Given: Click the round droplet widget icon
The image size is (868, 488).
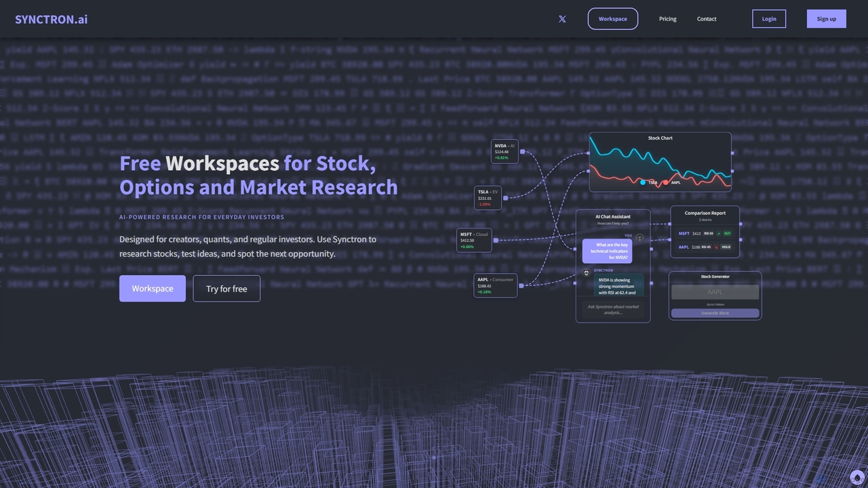Looking at the screenshot, I should tap(857, 477).
